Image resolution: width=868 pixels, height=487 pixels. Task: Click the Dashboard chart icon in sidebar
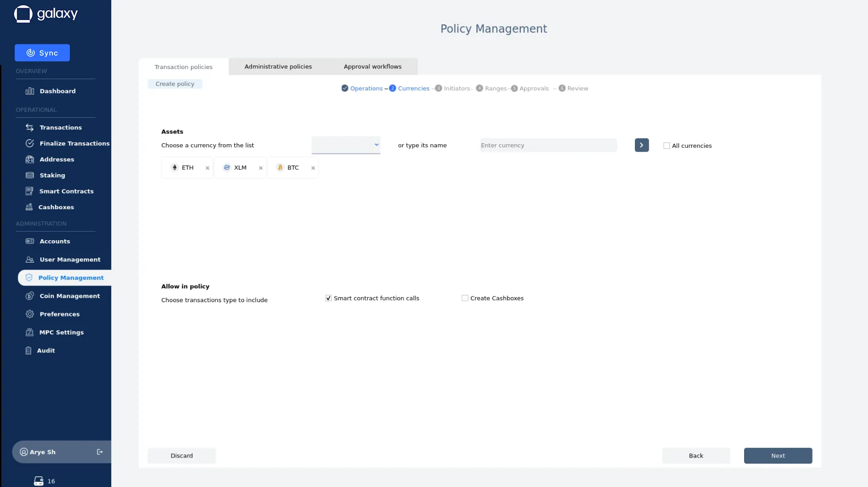(x=29, y=91)
